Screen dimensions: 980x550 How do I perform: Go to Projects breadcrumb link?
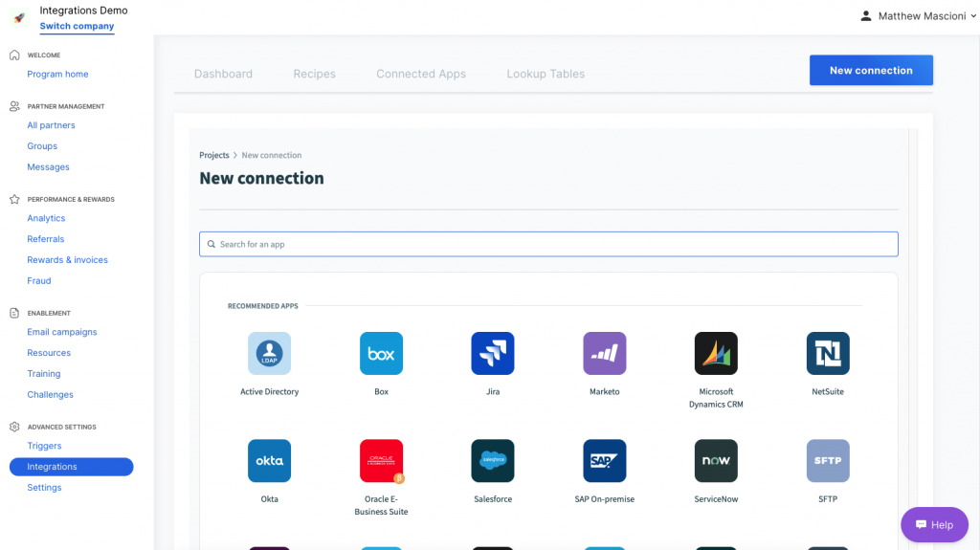coord(214,155)
